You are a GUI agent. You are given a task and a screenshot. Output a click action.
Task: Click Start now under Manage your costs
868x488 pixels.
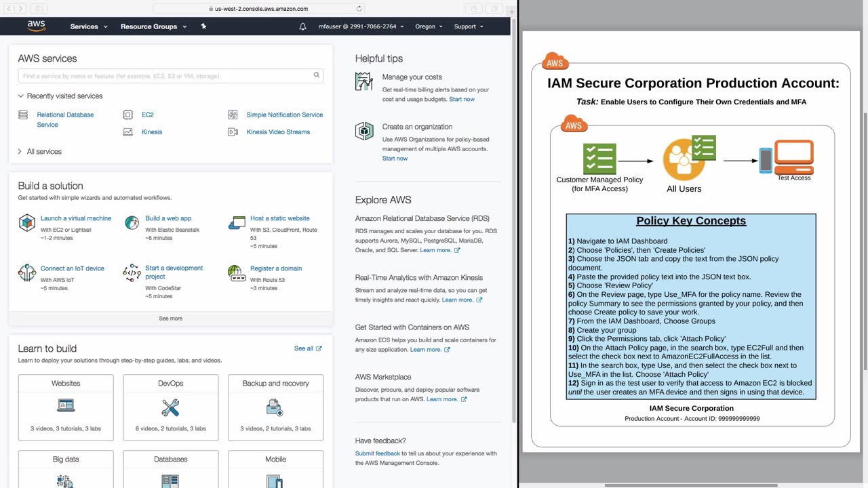tap(462, 100)
